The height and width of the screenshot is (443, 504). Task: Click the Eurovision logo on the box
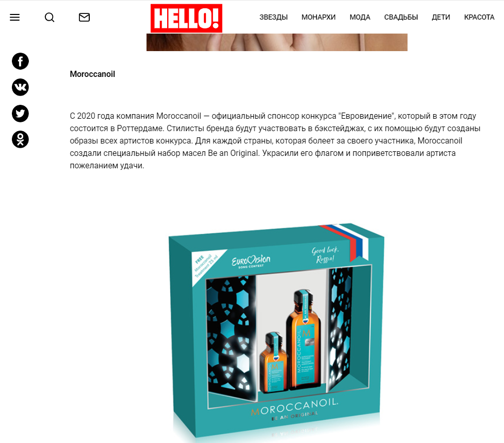pos(251,261)
